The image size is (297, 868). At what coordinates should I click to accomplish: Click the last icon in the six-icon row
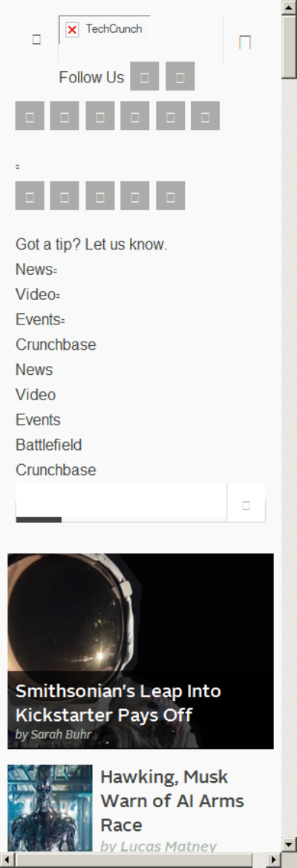click(205, 116)
